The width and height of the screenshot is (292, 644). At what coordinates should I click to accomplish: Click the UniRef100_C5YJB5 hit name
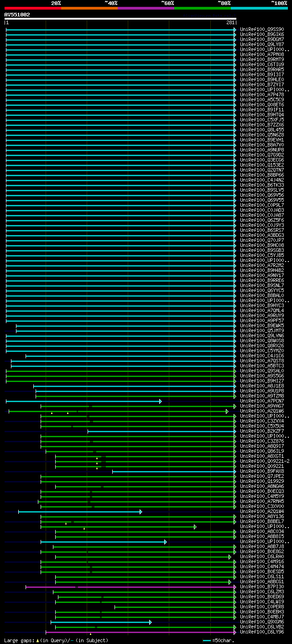tap(262, 256)
